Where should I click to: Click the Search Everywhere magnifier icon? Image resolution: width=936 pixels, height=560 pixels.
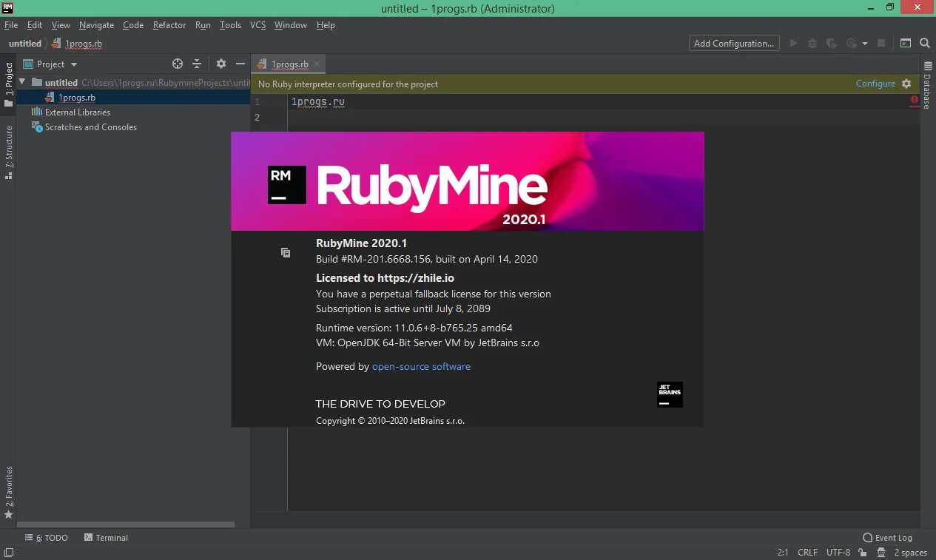click(x=924, y=43)
